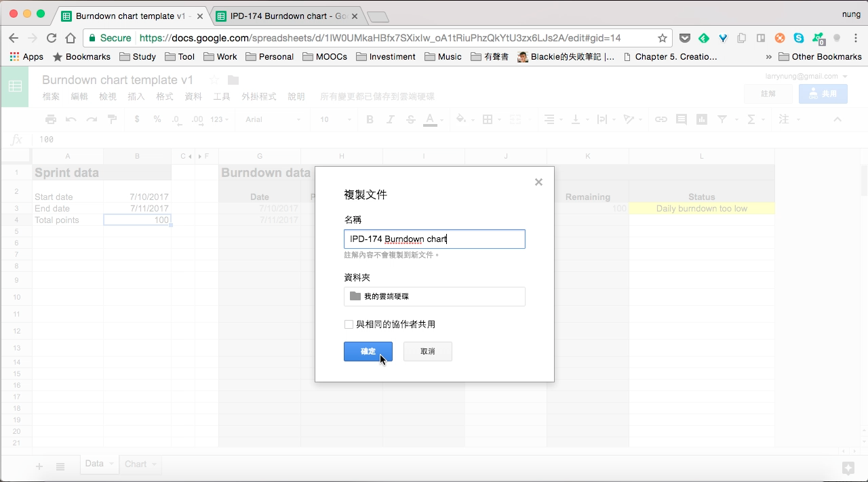This screenshot has width=868, height=482.
Task: Toggle italic formatting in toolbar
Action: point(390,119)
